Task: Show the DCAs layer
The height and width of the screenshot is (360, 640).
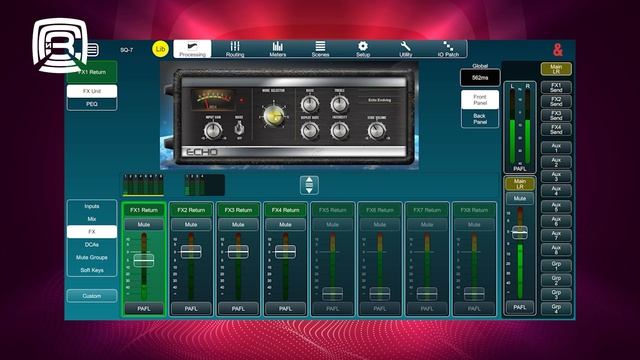Action: point(92,244)
